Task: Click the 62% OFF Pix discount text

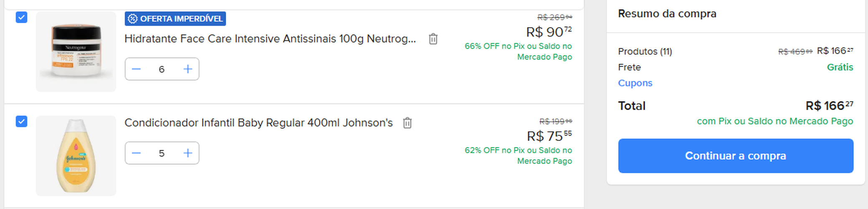Action: tap(519, 155)
